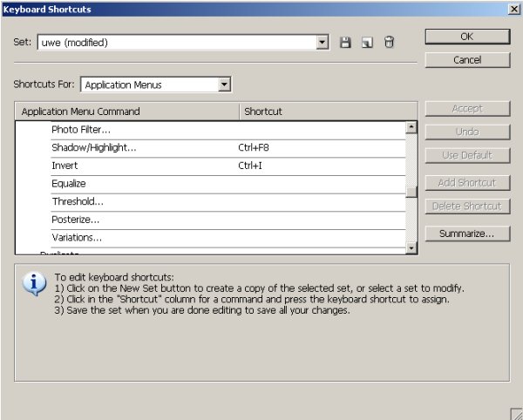Click the blue information bubble icon

(34, 284)
